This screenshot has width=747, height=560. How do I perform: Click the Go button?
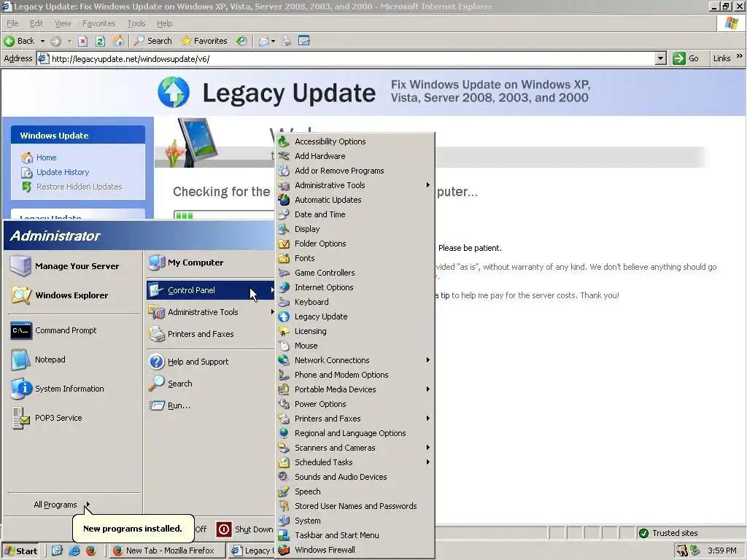tap(686, 58)
